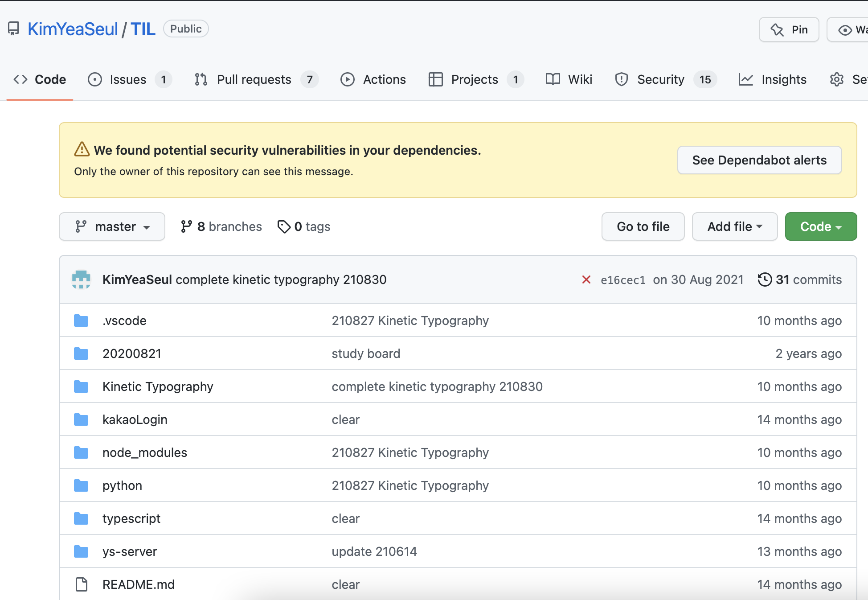Open the Security tab shield icon
Image resolution: width=868 pixels, height=600 pixels.
[x=621, y=79]
